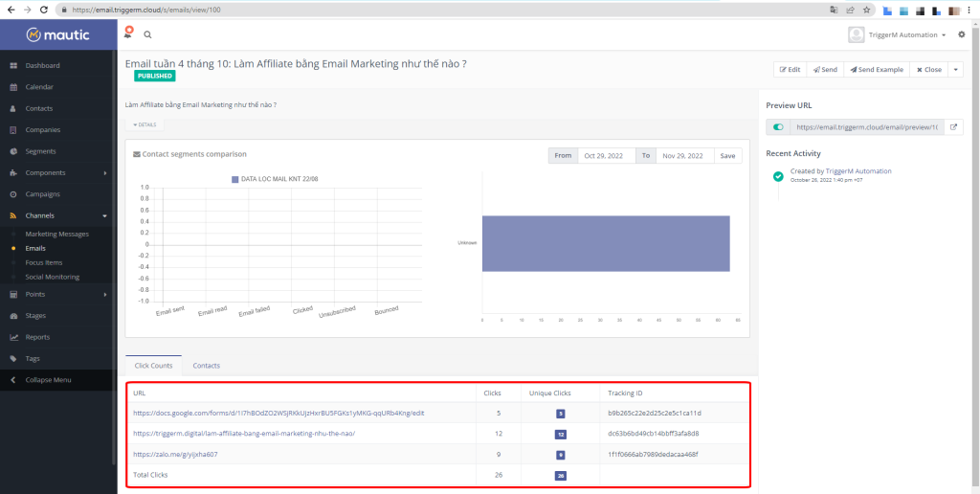Open the zalo.me tracked URL link
The height and width of the screenshot is (494, 980).
(175, 454)
